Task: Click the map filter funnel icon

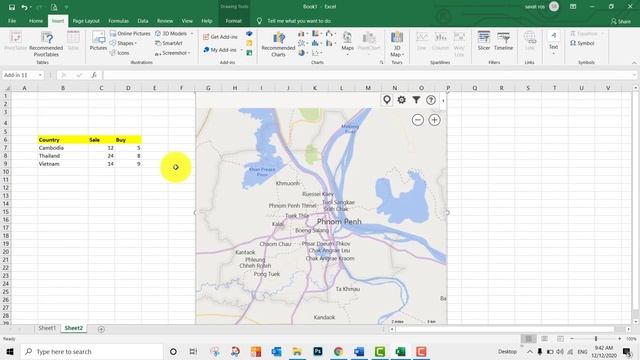Action: [x=416, y=100]
